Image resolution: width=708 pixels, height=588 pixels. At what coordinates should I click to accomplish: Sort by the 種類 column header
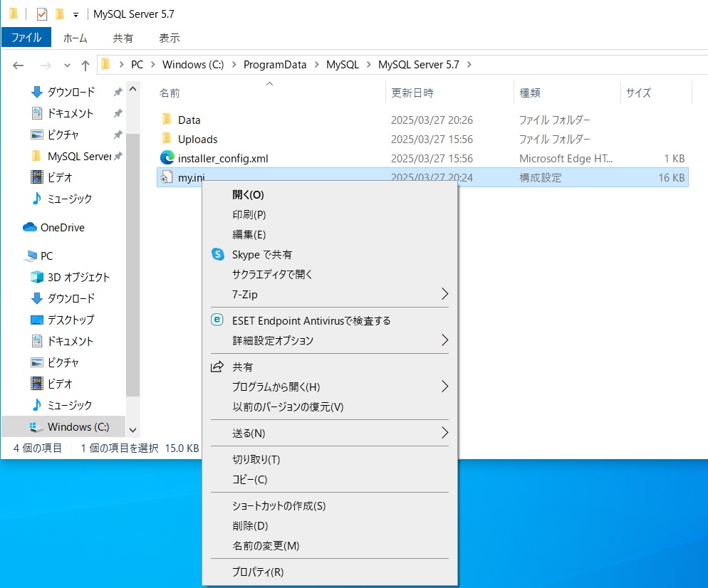click(568, 93)
